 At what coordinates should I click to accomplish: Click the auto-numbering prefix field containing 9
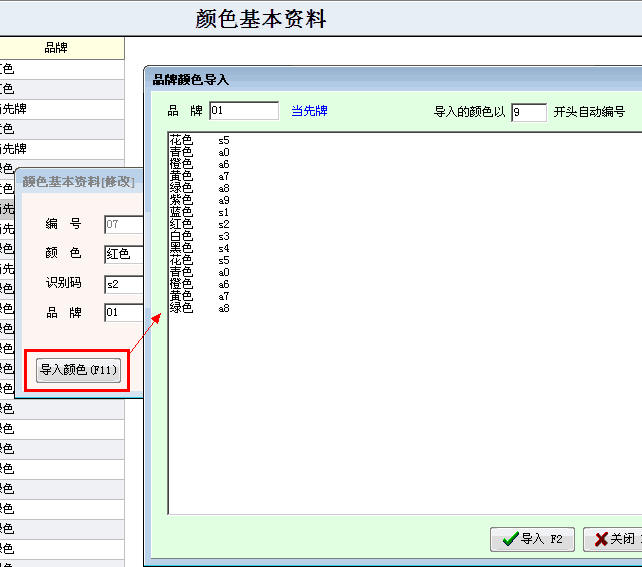point(529,112)
